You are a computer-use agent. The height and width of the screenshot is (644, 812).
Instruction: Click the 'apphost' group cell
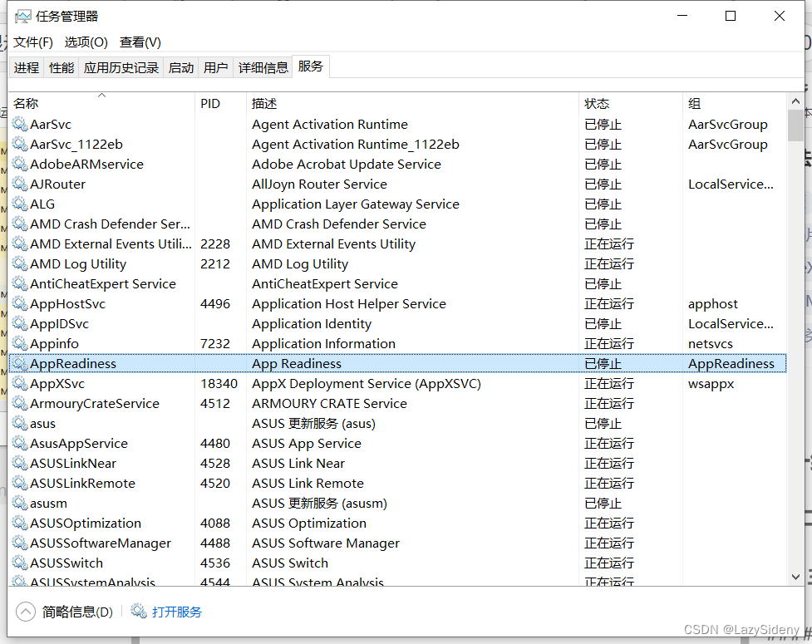click(712, 304)
